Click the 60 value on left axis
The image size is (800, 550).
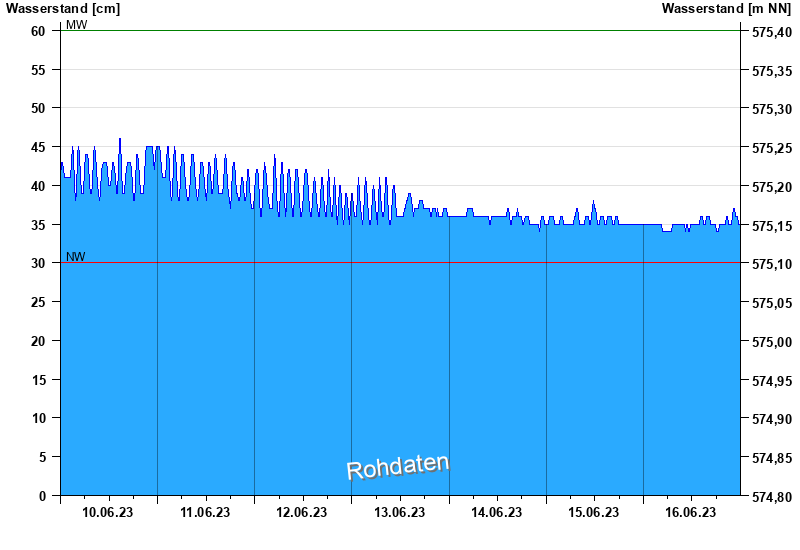(x=38, y=31)
